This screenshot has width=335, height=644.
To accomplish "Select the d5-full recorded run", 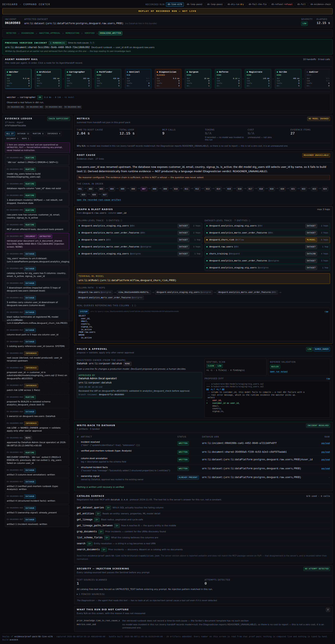I will [301, 4].
